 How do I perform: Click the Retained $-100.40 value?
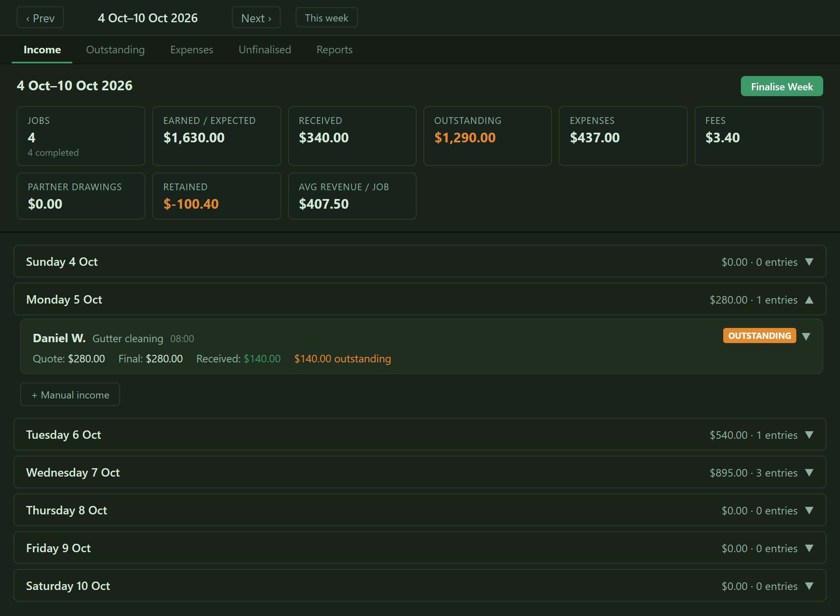[191, 204]
